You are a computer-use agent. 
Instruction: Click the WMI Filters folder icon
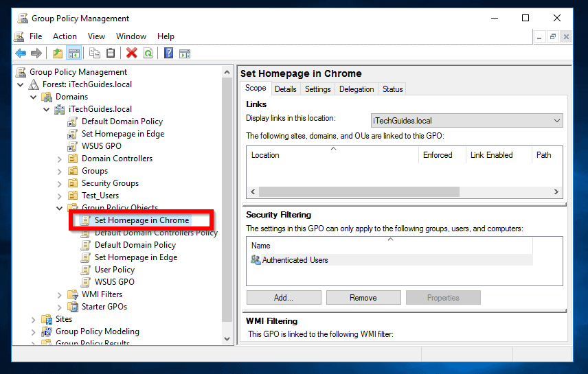click(73, 294)
